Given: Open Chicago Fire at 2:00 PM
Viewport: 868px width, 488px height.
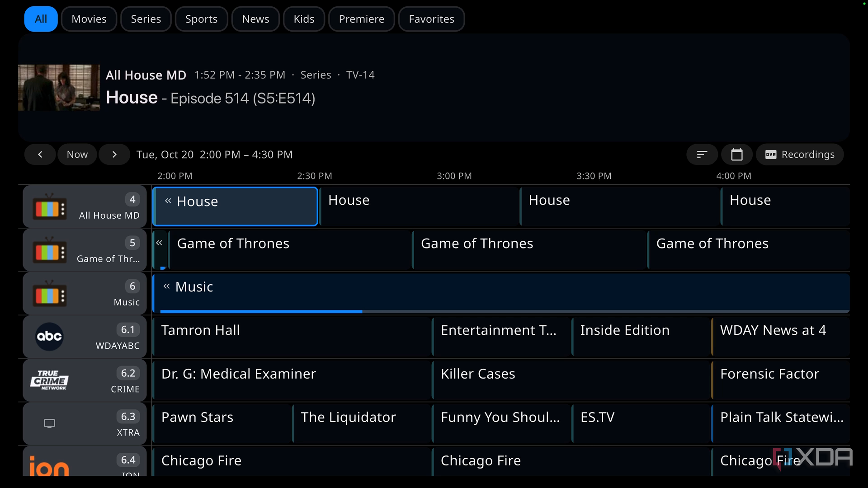Looking at the screenshot, I should pos(292,462).
